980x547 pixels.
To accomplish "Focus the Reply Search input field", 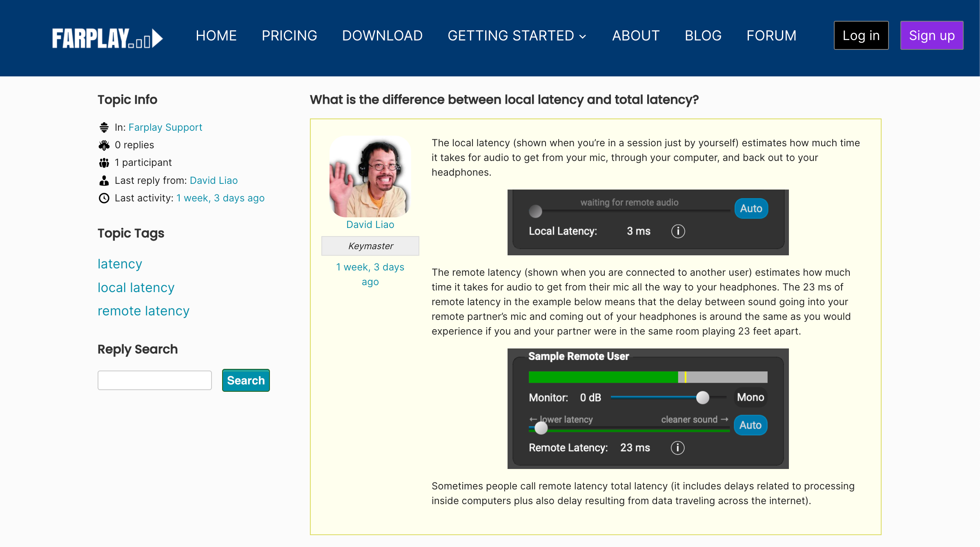I will click(x=155, y=380).
